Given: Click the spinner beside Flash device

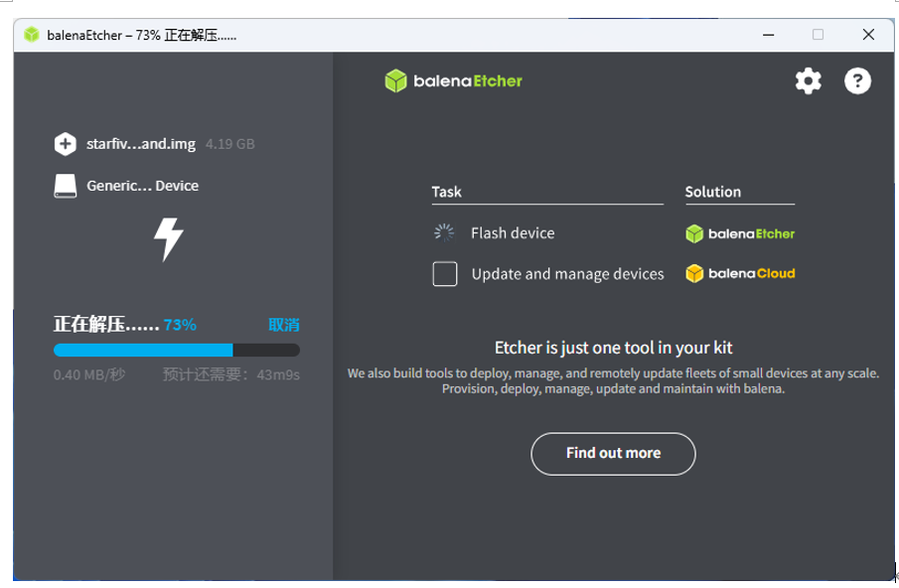Looking at the screenshot, I should [444, 232].
